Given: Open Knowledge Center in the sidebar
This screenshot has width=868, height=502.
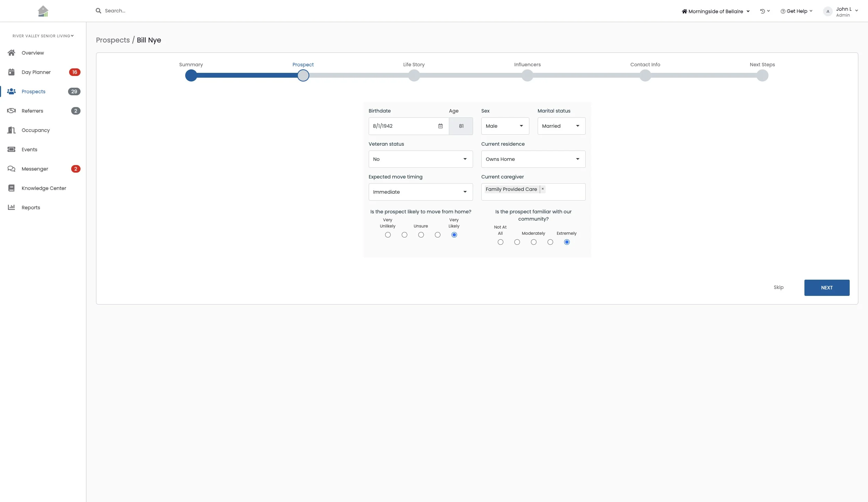Looking at the screenshot, I should pos(44,188).
